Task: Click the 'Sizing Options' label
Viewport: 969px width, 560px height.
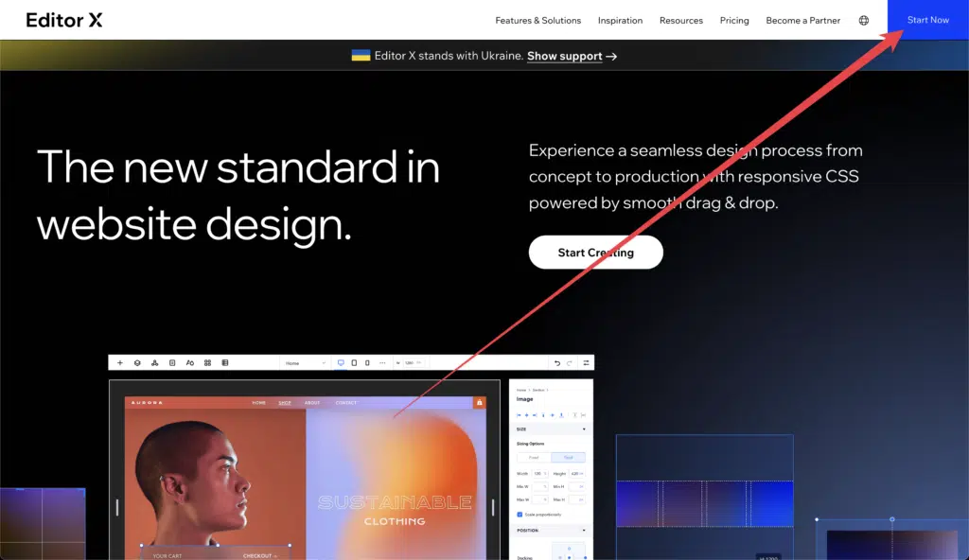Action: 530,444
